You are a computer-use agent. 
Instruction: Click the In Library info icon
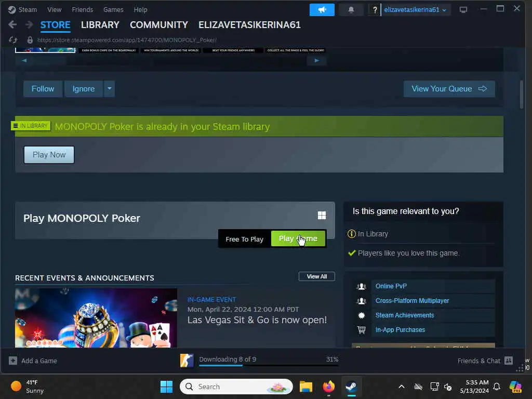[352, 234]
